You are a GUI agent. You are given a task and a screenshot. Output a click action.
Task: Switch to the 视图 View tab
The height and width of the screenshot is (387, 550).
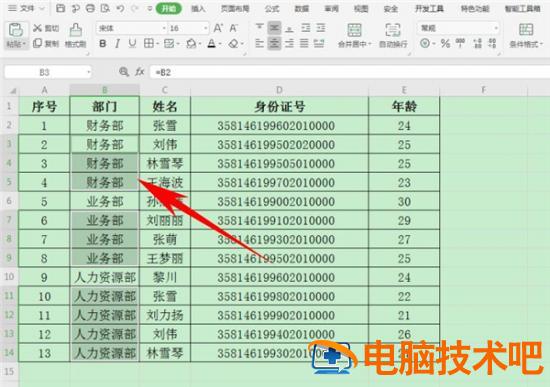361,9
